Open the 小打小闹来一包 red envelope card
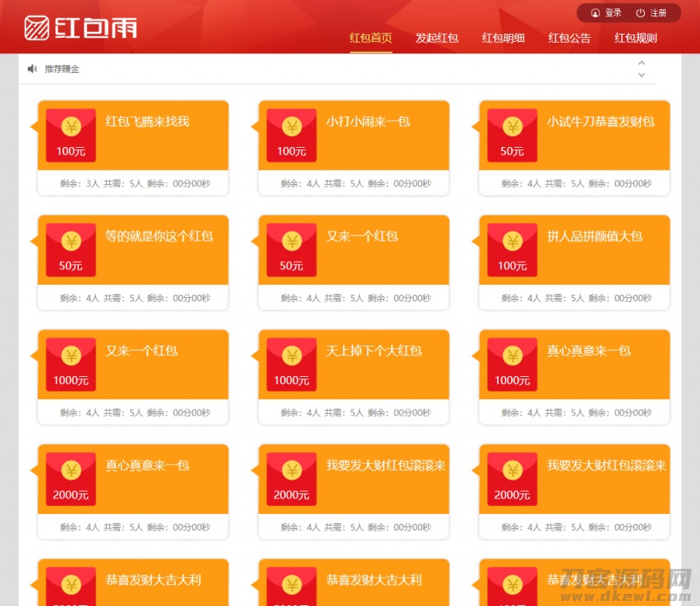The width and height of the screenshot is (700, 606). tap(353, 148)
